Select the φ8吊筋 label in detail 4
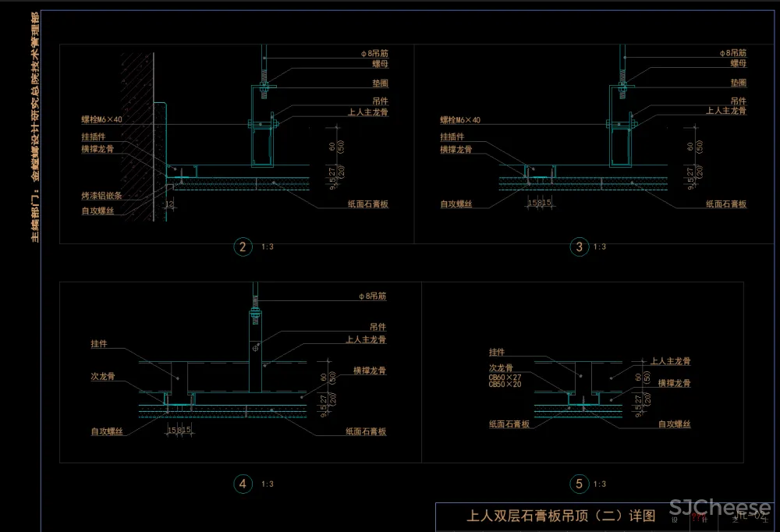 point(372,297)
